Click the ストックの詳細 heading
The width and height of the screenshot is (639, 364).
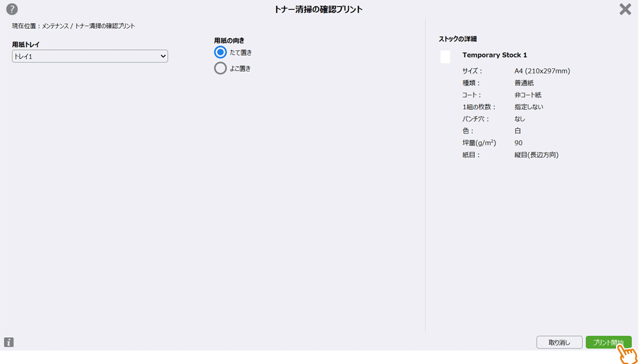458,39
